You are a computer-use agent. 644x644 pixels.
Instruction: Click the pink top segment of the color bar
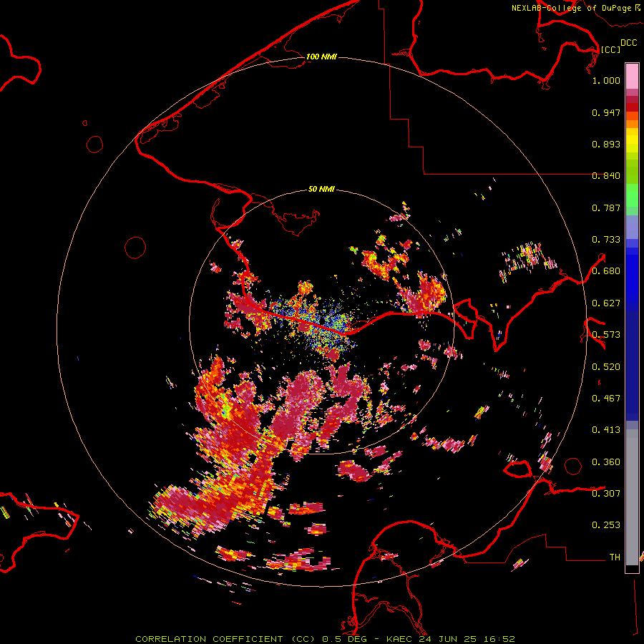tap(632, 76)
